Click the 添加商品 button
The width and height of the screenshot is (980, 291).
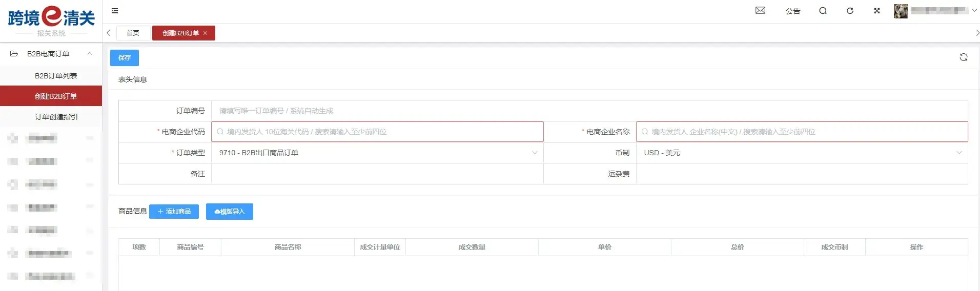[174, 212]
